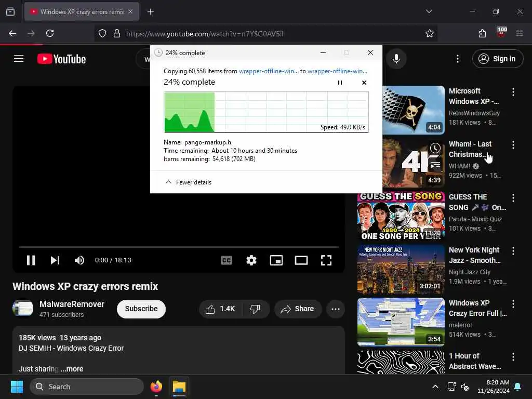
Task: Open options menu for New York Night Jazz
Action: point(513,251)
